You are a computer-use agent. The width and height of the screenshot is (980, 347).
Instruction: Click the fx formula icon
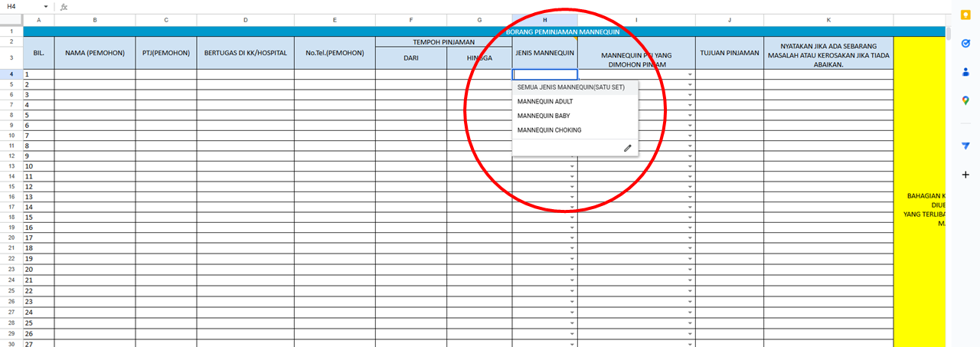click(x=64, y=6)
